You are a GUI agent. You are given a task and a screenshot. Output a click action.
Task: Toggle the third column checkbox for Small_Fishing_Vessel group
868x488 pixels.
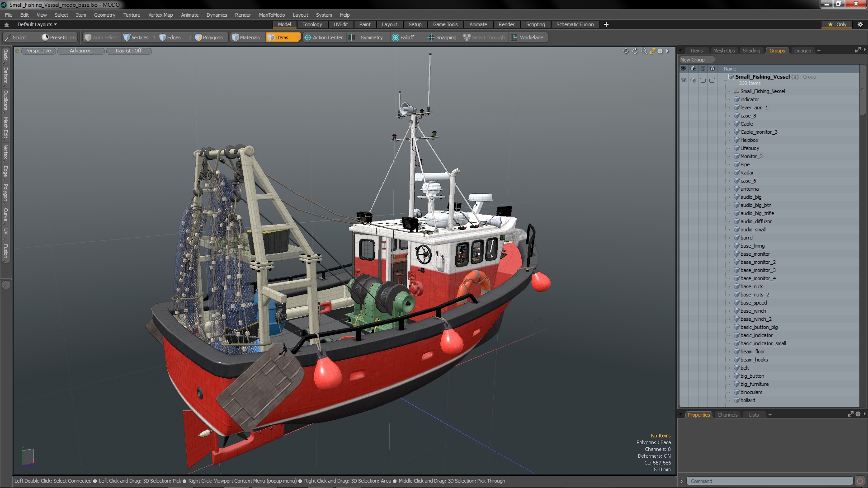[703, 80]
